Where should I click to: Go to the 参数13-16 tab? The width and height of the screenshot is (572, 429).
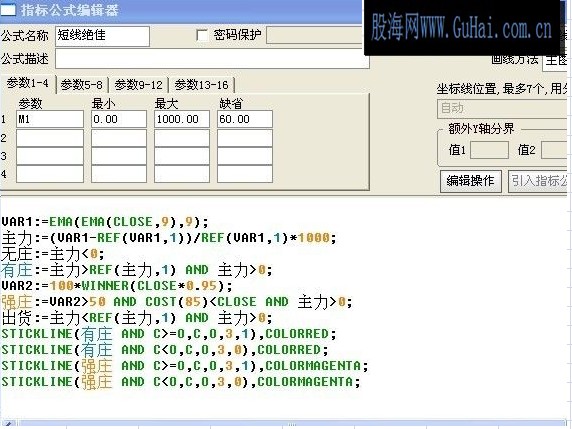coord(201,85)
